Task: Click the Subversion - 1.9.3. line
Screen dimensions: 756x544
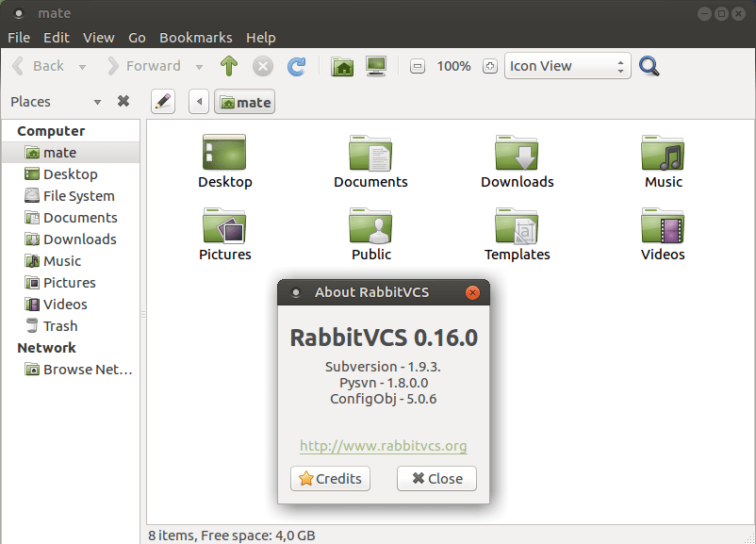Action: tap(383, 367)
